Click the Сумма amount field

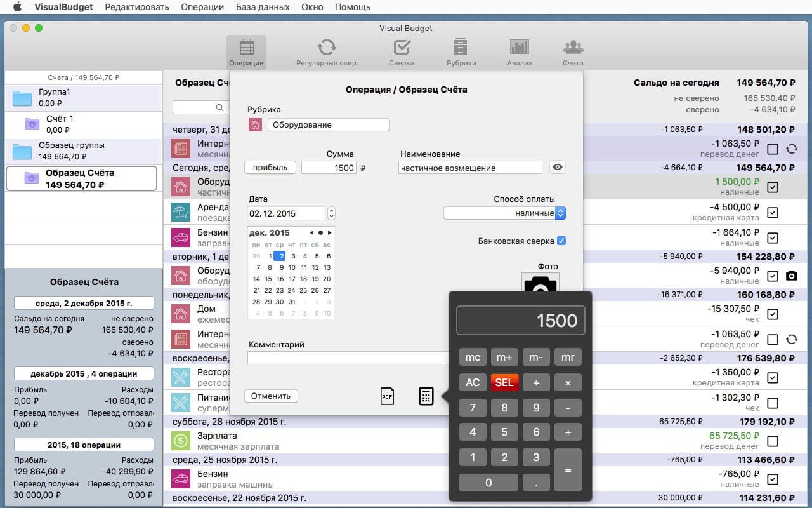coord(329,168)
